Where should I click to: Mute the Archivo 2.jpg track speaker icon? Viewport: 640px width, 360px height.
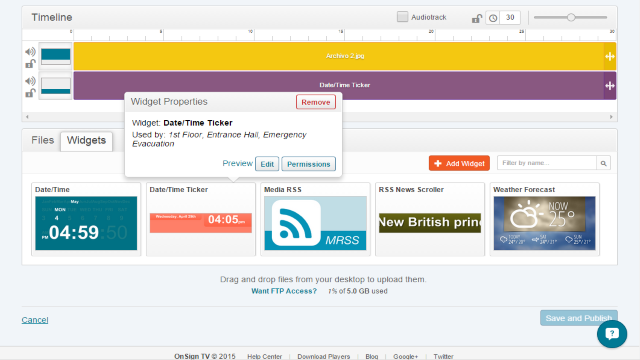click(x=30, y=52)
